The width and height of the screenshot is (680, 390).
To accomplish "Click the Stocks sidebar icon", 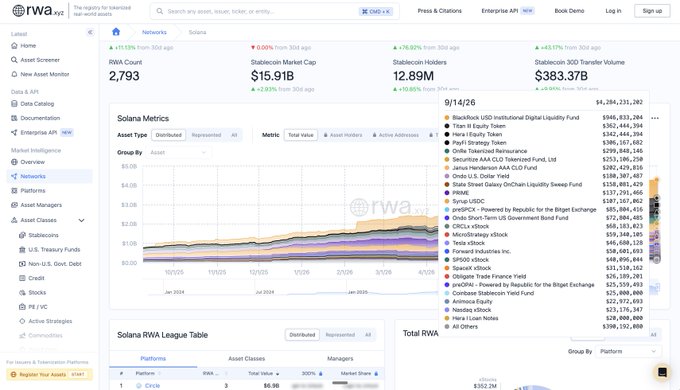I will 22,292.
